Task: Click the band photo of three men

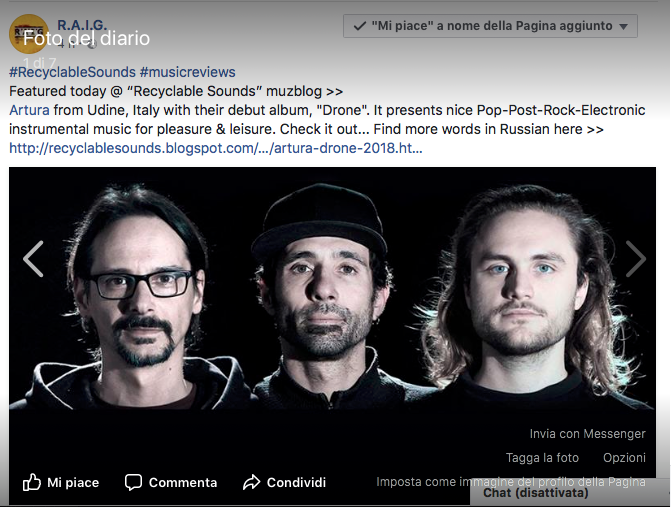Action: (332, 289)
